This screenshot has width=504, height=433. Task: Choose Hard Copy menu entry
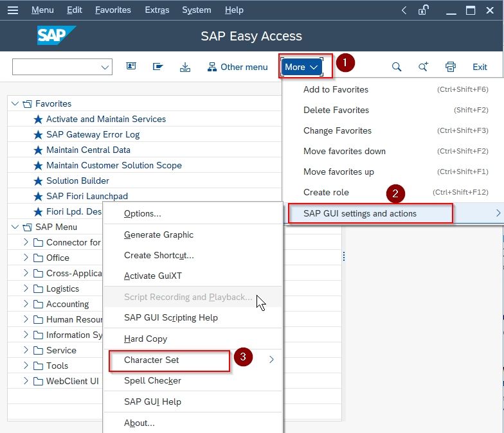tap(193, 339)
